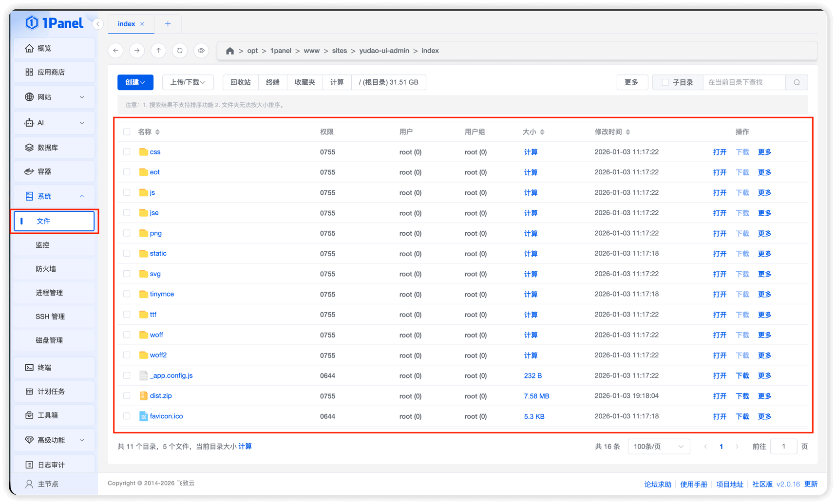Click the search magnifier icon
This screenshot has height=504, width=836.
pos(797,82)
